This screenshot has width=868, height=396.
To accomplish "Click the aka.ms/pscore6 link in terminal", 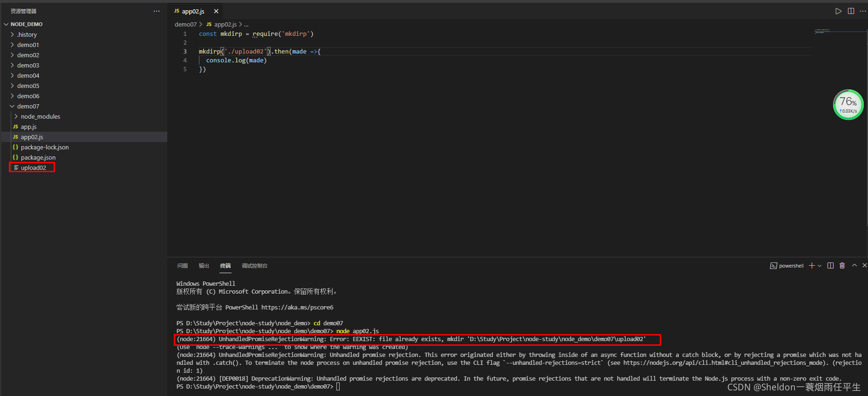I will click(297, 307).
